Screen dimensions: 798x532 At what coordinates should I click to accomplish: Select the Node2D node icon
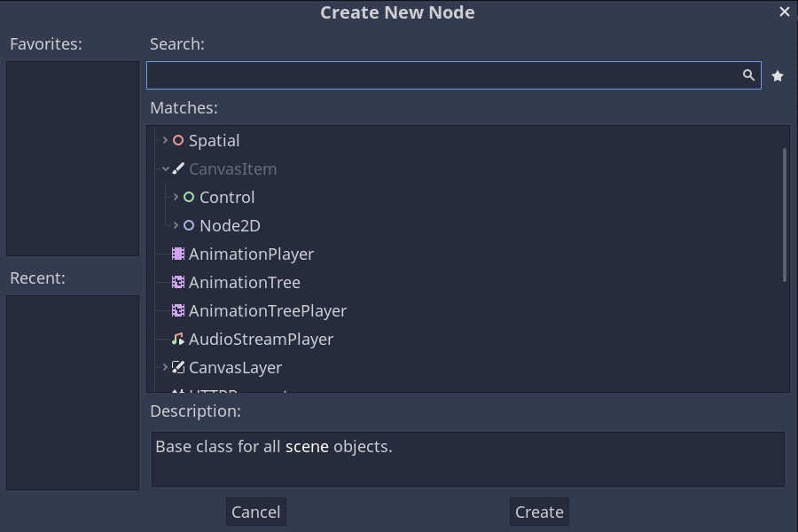click(189, 225)
